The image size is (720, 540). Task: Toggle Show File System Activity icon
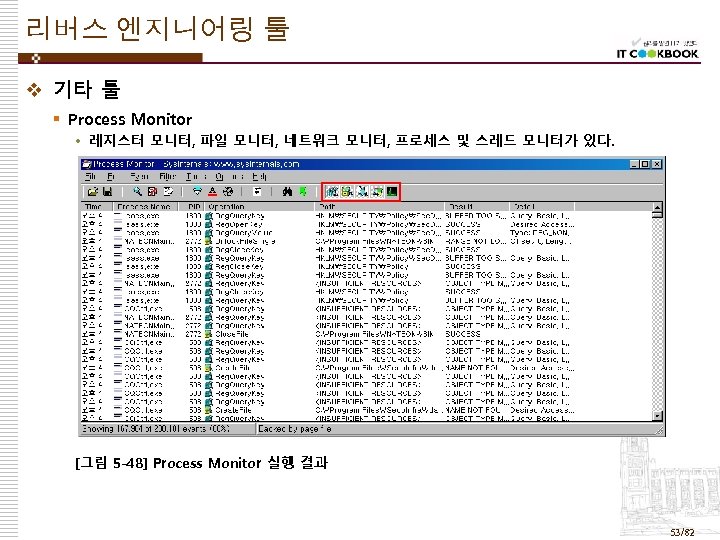click(347, 191)
